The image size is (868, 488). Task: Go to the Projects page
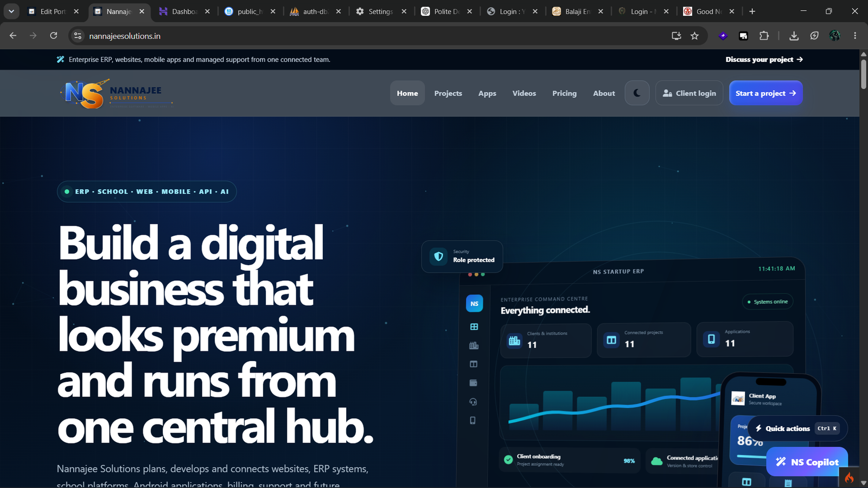448,93
